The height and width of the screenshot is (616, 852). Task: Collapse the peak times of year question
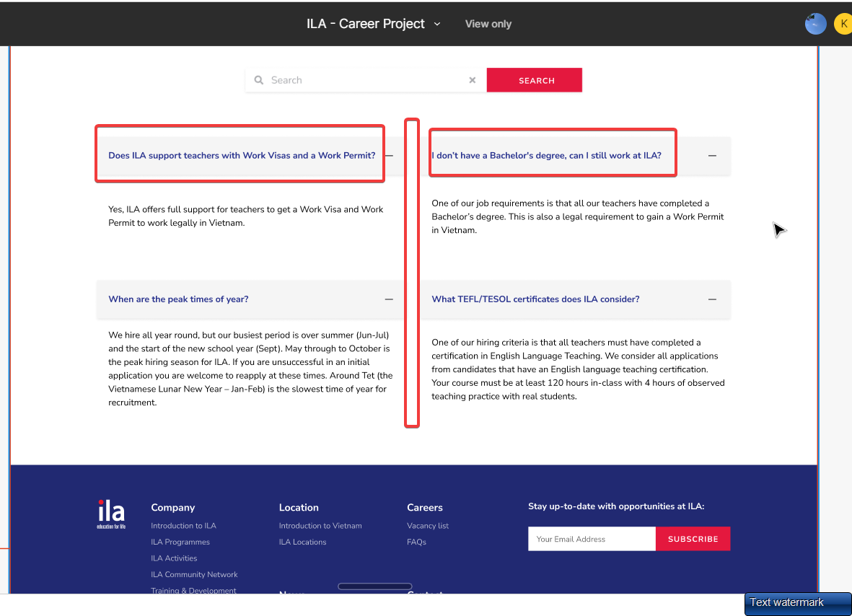point(389,299)
